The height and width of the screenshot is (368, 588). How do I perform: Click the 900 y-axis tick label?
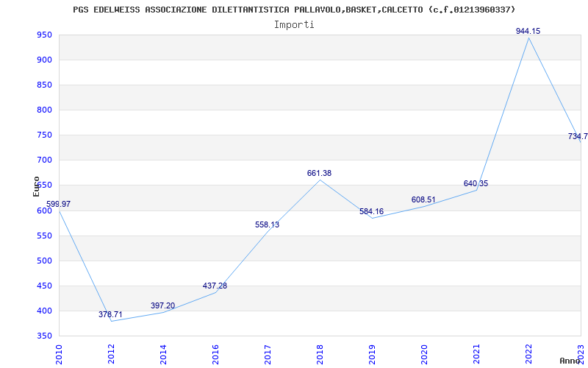click(44, 60)
